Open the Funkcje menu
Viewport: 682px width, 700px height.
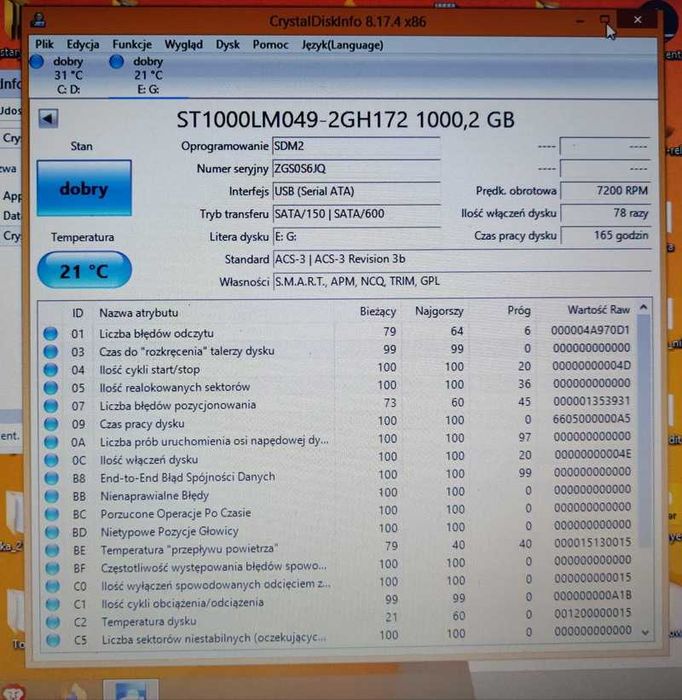click(x=132, y=45)
